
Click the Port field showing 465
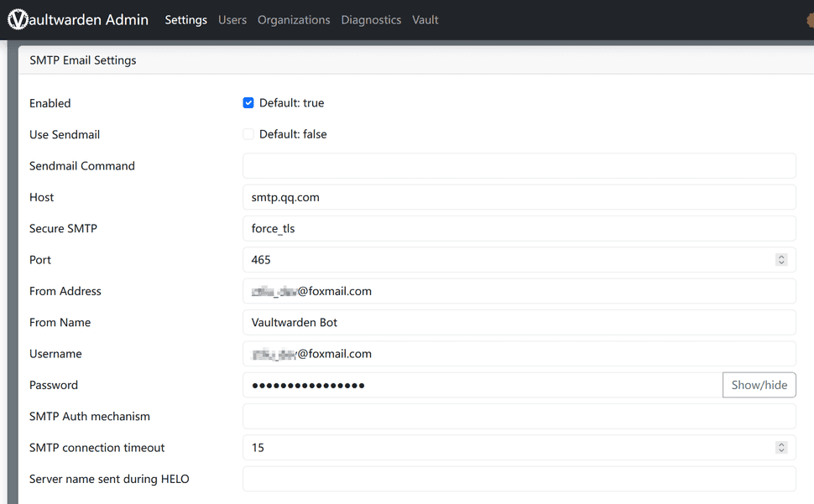click(519, 260)
